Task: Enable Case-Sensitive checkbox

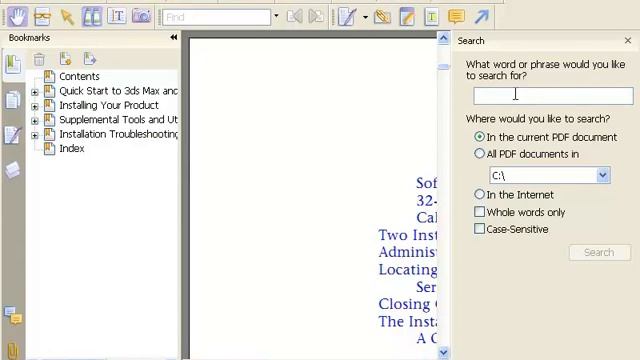Action: coord(480,229)
